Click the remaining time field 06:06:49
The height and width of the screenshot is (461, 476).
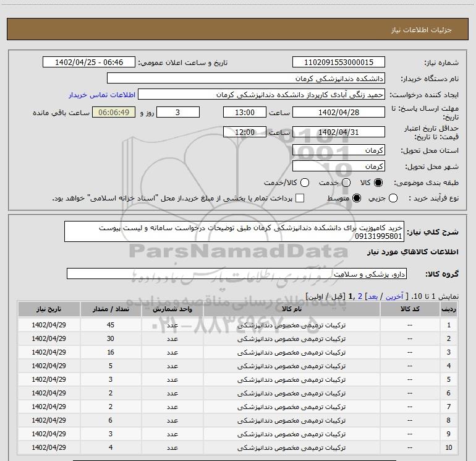tap(114, 112)
